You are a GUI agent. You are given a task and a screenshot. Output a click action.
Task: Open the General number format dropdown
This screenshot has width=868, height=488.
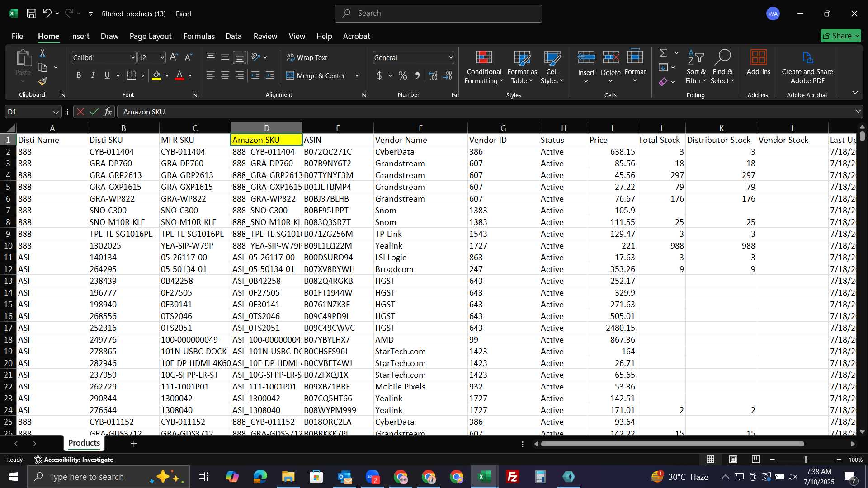coord(451,57)
